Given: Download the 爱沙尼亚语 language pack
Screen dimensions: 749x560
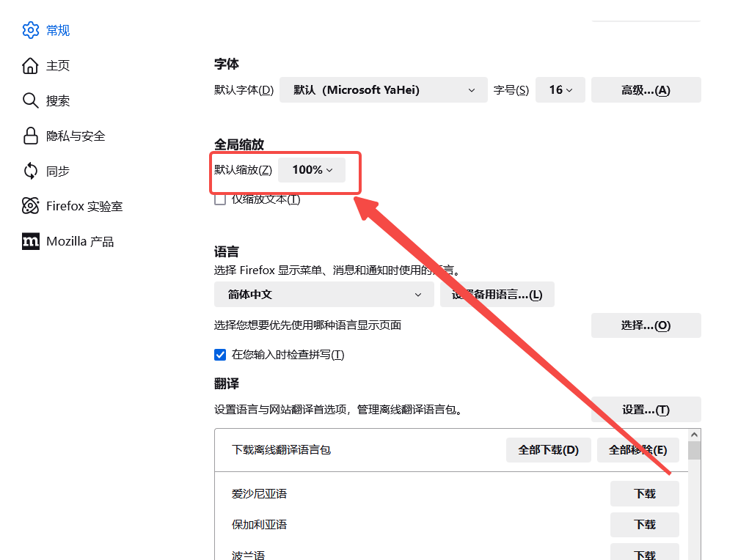Looking at the screenshot, I should click(644, 493).
